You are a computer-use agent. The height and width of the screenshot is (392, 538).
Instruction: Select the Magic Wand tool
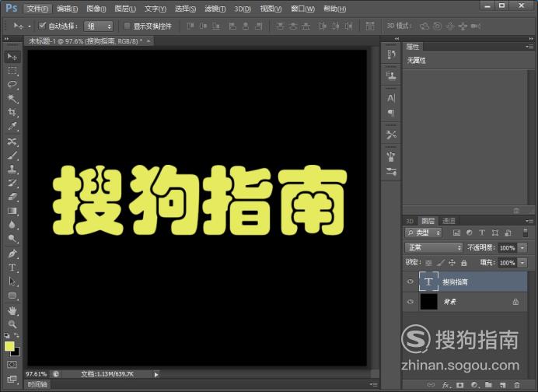[x=12, y=99]
